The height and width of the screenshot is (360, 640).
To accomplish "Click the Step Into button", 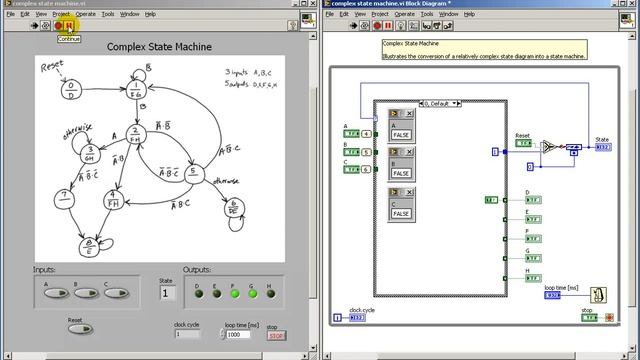I will coord(427,26).
